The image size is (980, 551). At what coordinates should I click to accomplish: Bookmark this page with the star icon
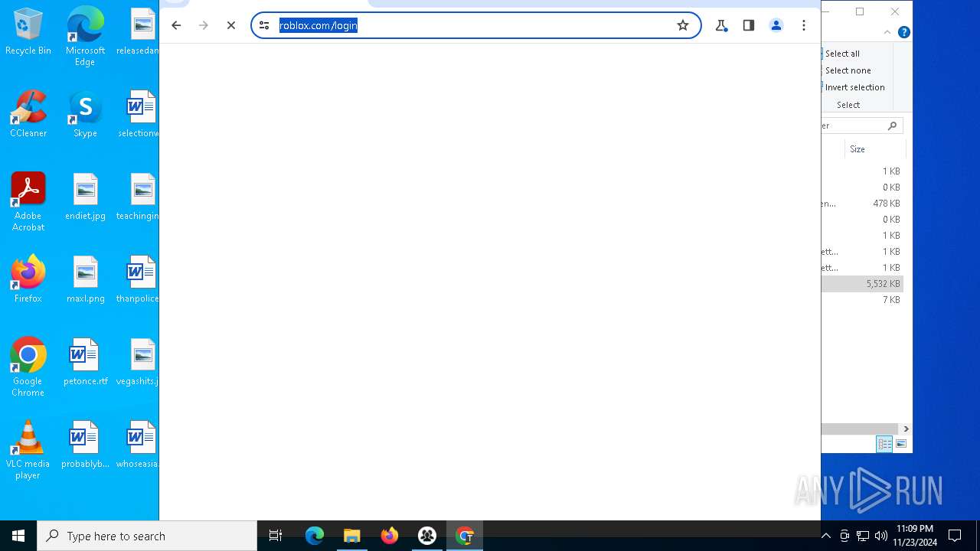[x=683, y=25]
